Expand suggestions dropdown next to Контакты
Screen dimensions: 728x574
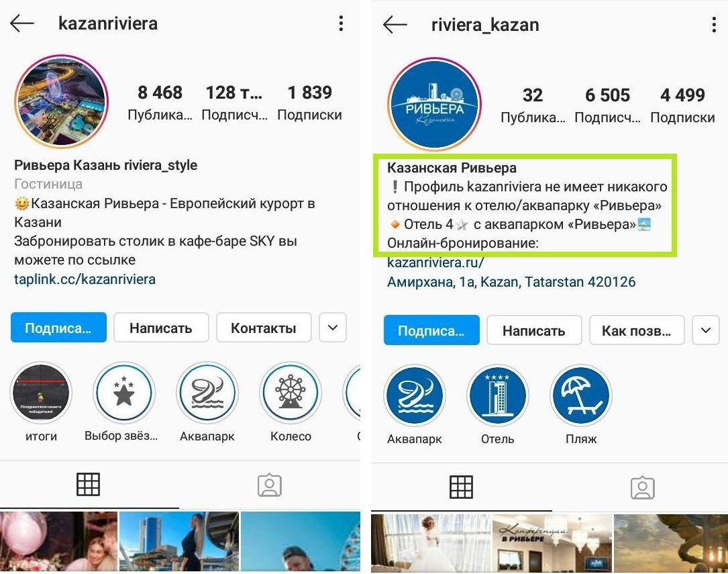coord(332,328)
